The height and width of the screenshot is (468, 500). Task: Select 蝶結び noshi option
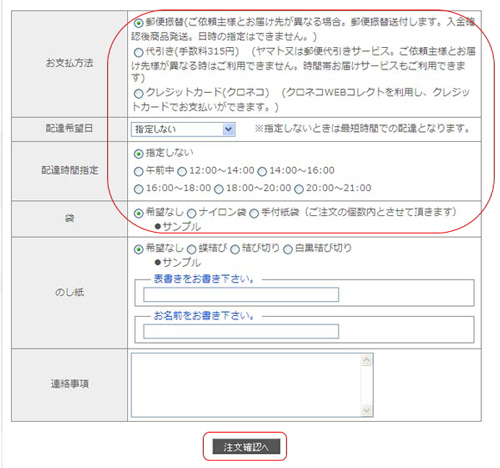click(191, 249)
